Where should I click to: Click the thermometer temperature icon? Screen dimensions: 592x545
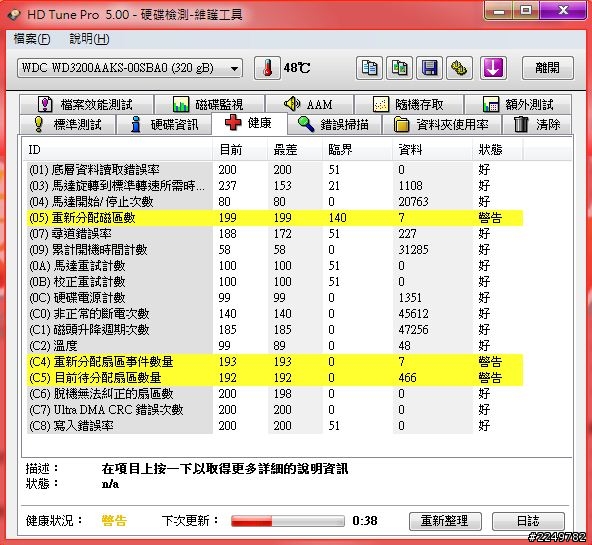click(x=267, y=68)
